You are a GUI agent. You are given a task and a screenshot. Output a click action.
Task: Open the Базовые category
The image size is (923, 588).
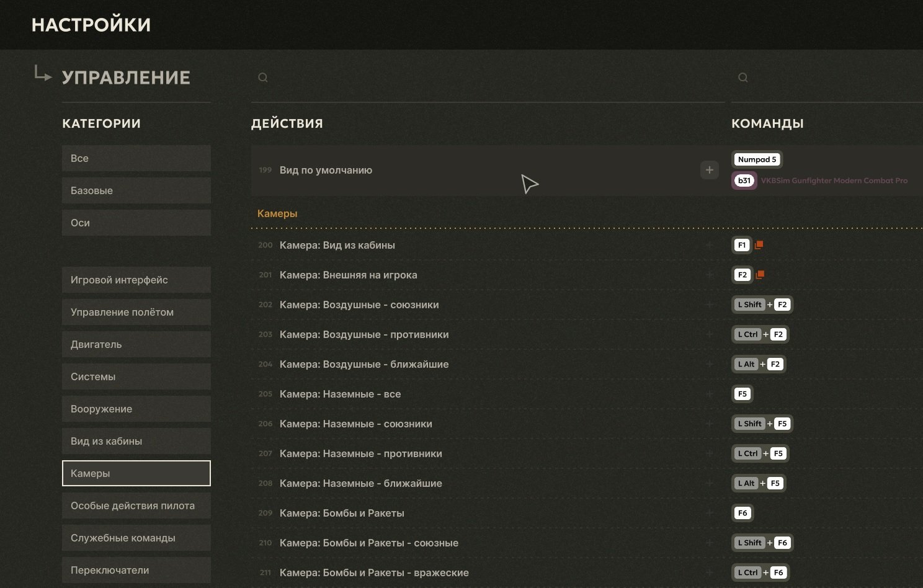tap(136, 190)
